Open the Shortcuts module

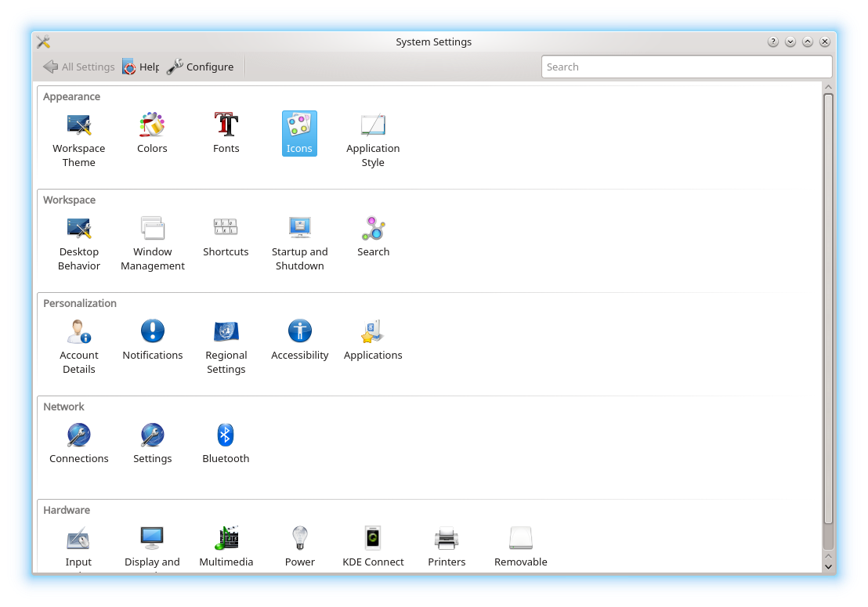point(226,235)
